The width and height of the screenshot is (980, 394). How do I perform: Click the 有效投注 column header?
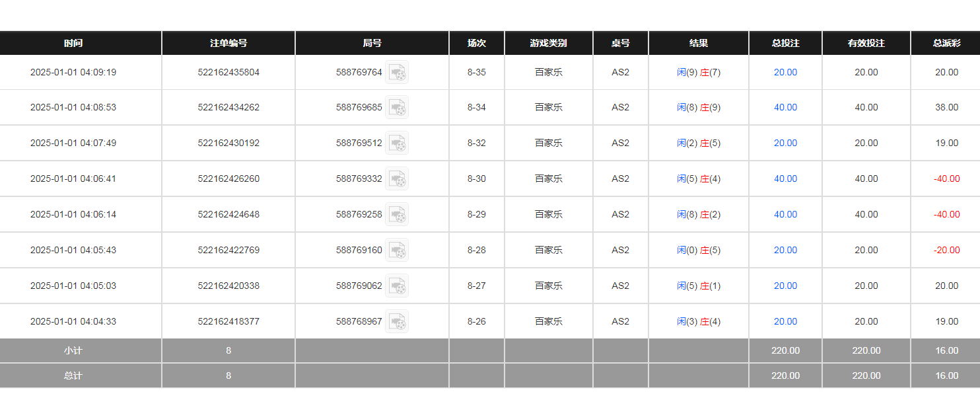point(866,43)
